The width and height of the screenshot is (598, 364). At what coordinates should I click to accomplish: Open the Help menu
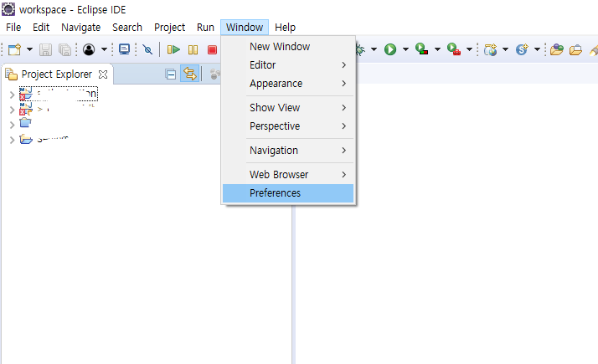285,28
